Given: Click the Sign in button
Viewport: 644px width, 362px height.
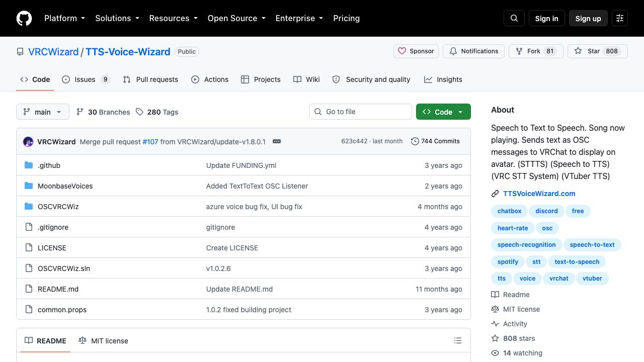Looking at the screenshot, I should [x=546, y=18].
